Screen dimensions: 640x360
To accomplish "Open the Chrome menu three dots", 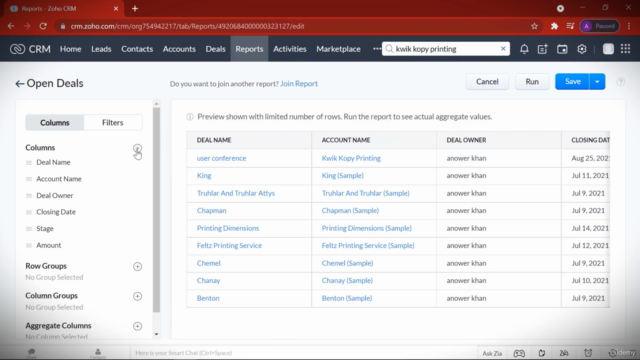I will (x=629, y=26).
